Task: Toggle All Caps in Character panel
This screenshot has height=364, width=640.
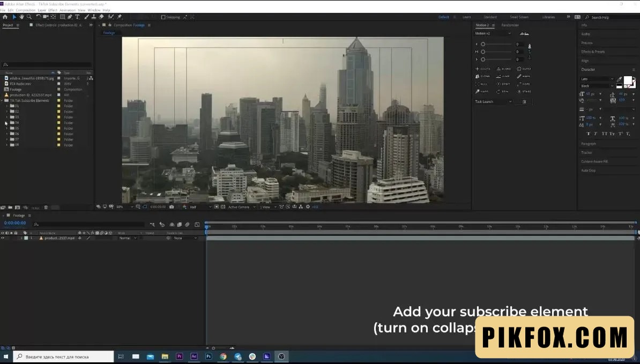Action: pyautogui.click(x=604, y=134)
